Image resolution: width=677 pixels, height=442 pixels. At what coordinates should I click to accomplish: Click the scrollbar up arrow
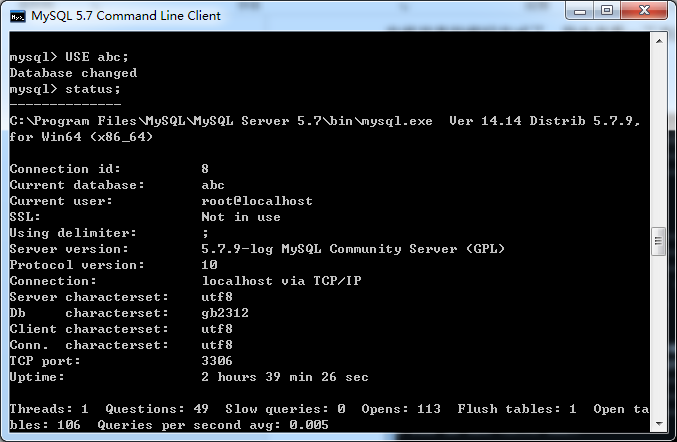point(659,41)
